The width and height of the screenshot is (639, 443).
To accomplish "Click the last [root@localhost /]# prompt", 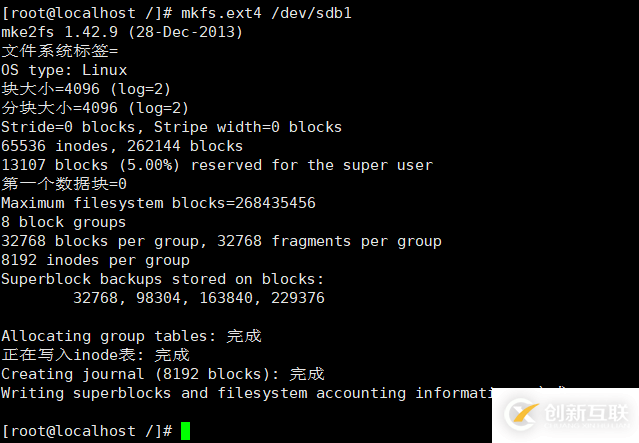I will pos(86,431).
